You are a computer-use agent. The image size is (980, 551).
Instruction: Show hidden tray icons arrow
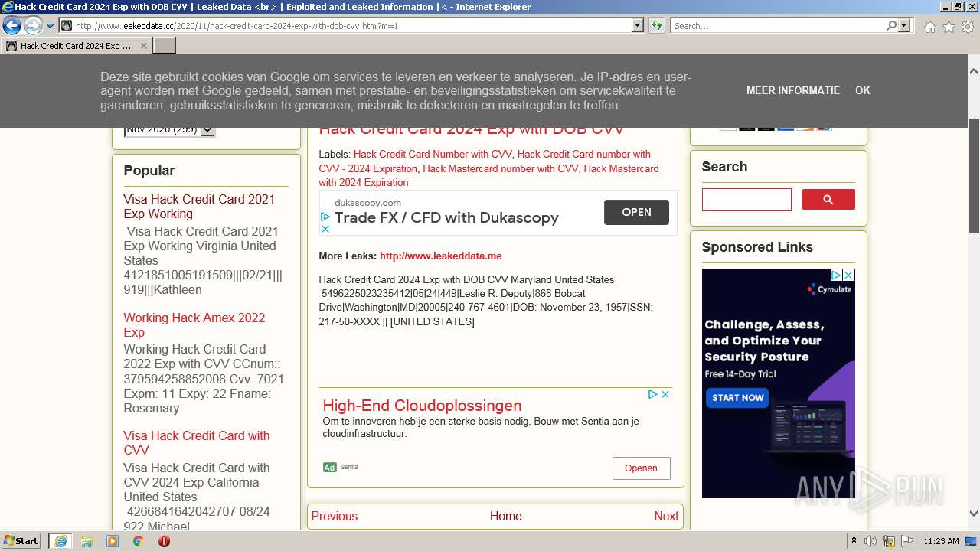854,541
